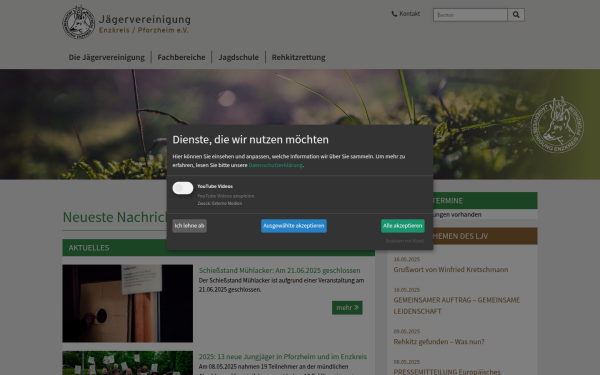Open GEMEINSAMER AUFTRAG article link
This screenshot has height=375, width=600.
(x=457, y=305)
